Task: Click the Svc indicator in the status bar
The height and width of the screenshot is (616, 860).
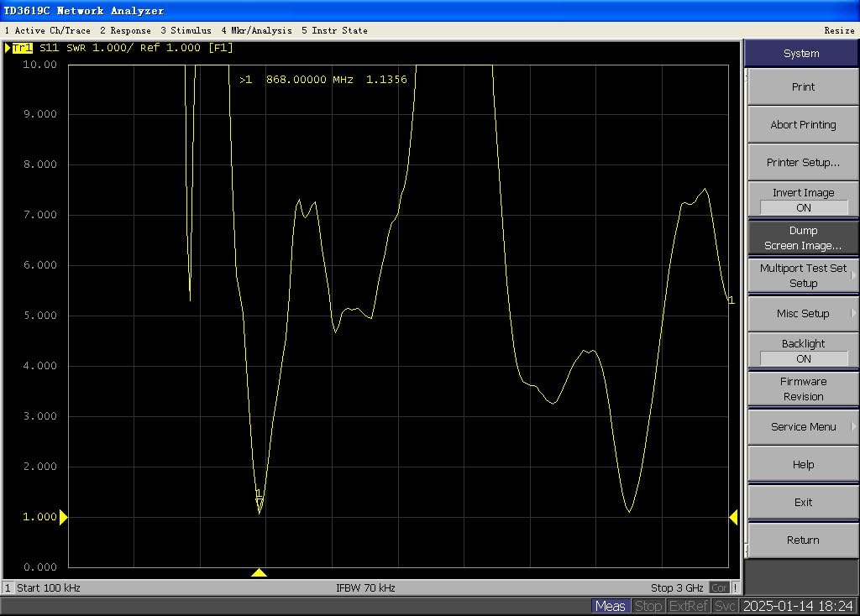Action: point(724,605)
